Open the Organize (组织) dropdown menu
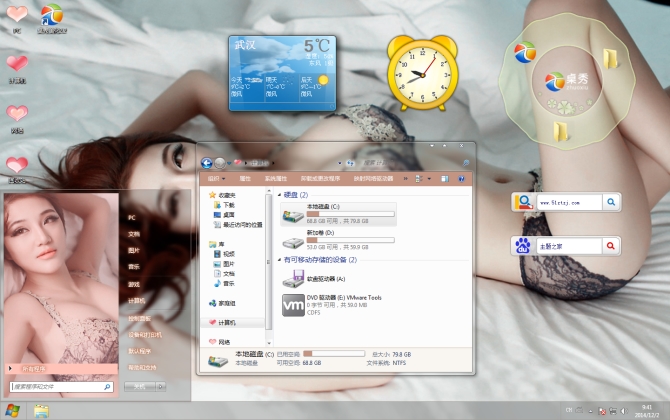 [216, 179]
